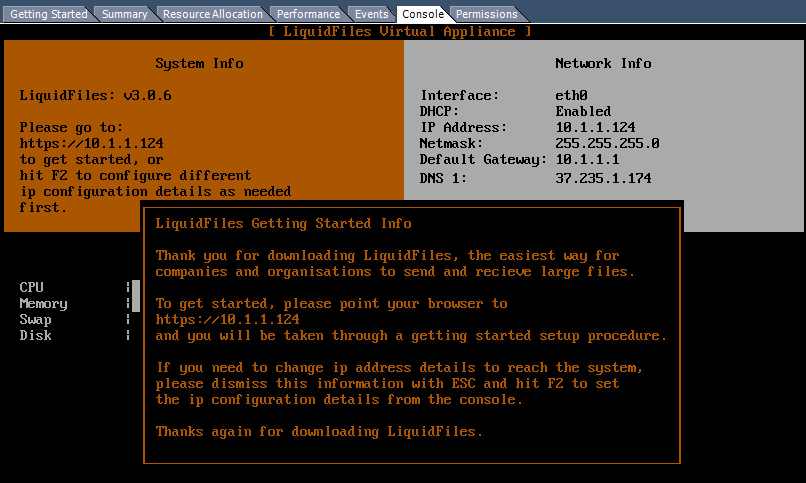
Task: Go to the Performance tab
Action: point(308,14)
